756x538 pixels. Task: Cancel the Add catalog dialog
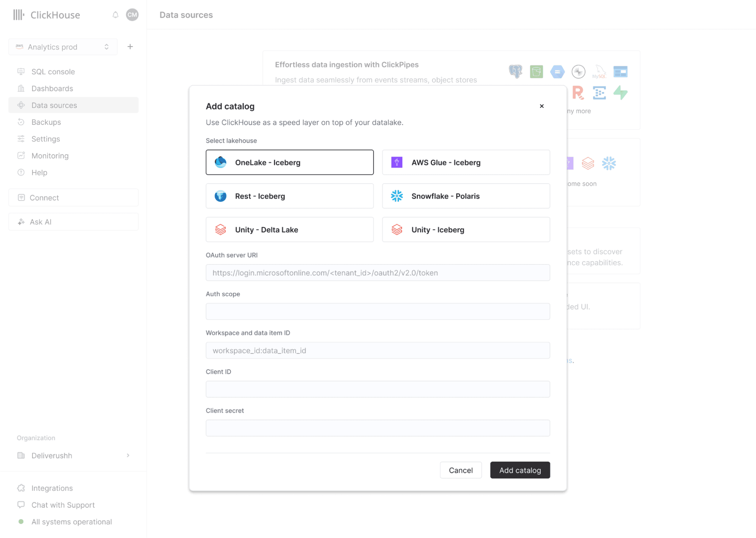pos(460,470)
